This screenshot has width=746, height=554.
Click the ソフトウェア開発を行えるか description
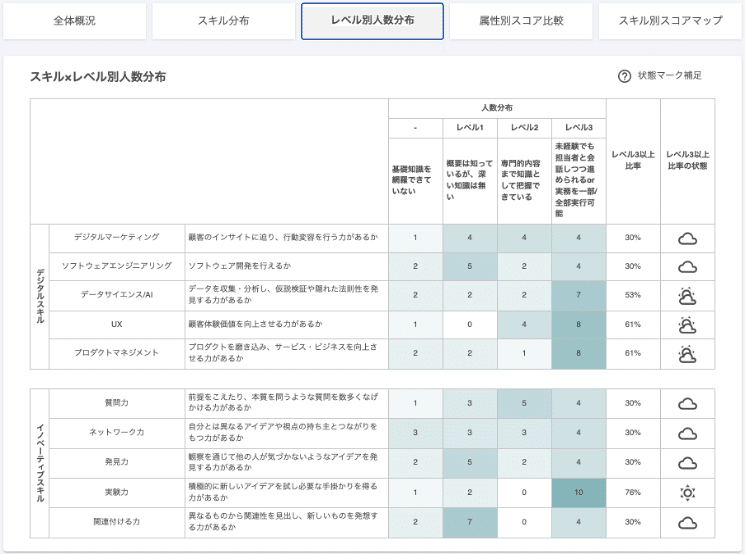click(239, 266)
